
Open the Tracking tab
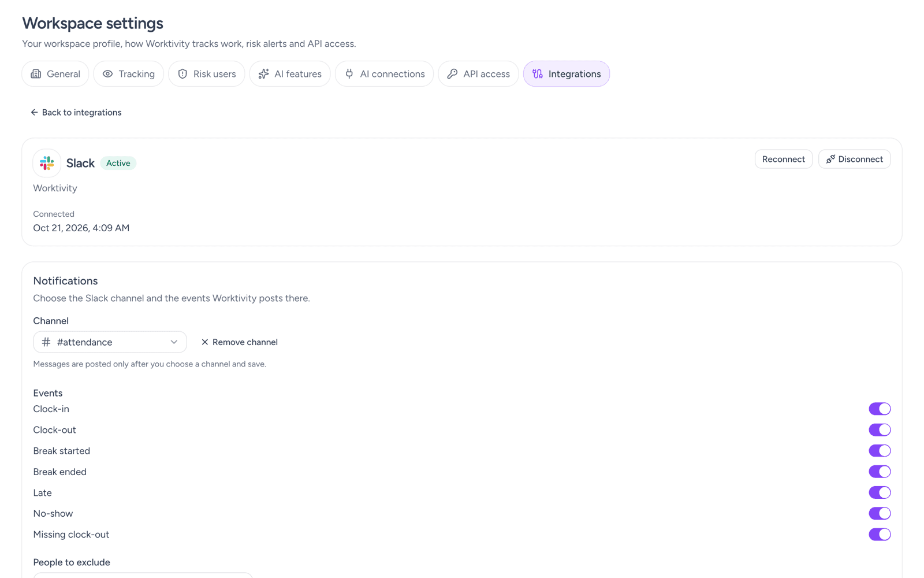point(128,74)
